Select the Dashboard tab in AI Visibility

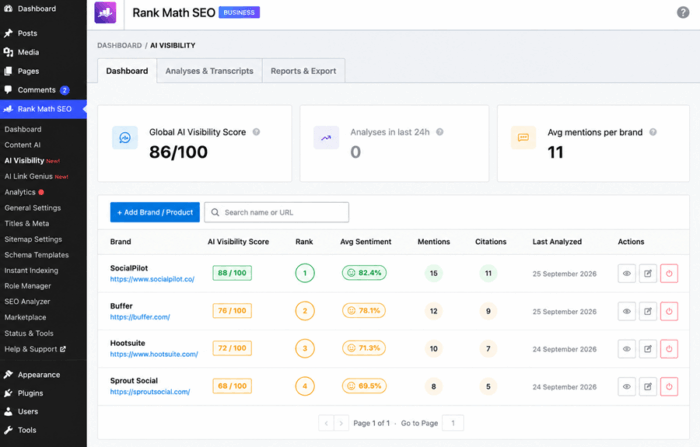[x=127, y=71]
